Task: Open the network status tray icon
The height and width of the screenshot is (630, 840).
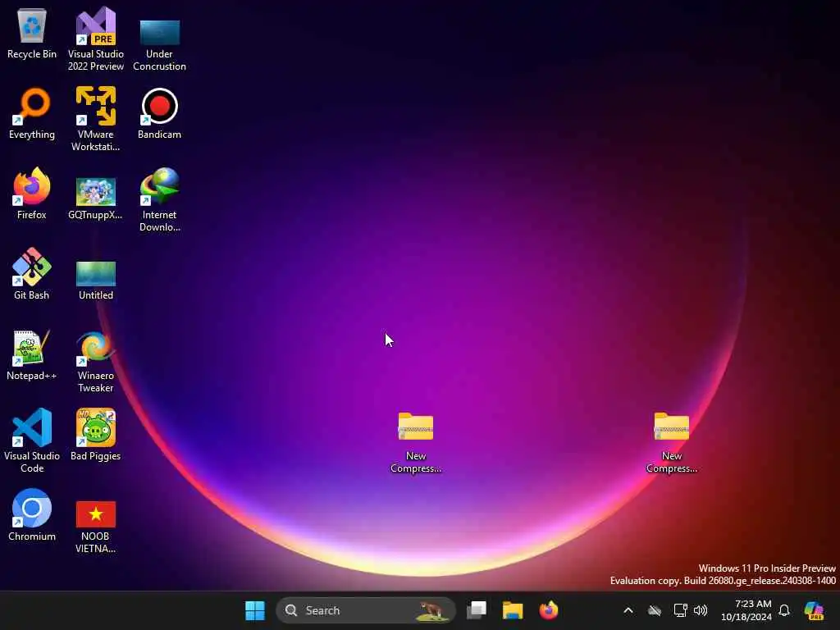Action: click(680, 610)
